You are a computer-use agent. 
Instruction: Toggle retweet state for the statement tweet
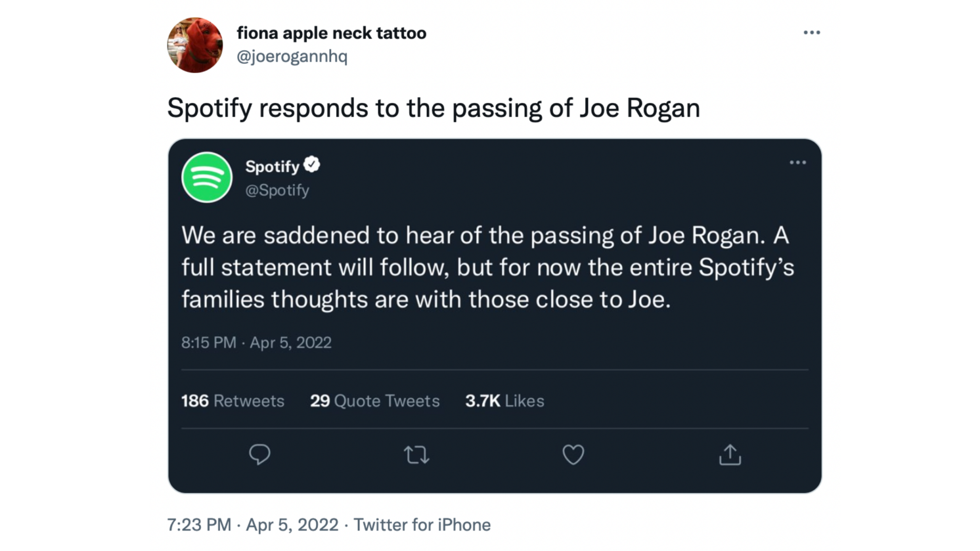coord(417,455)
